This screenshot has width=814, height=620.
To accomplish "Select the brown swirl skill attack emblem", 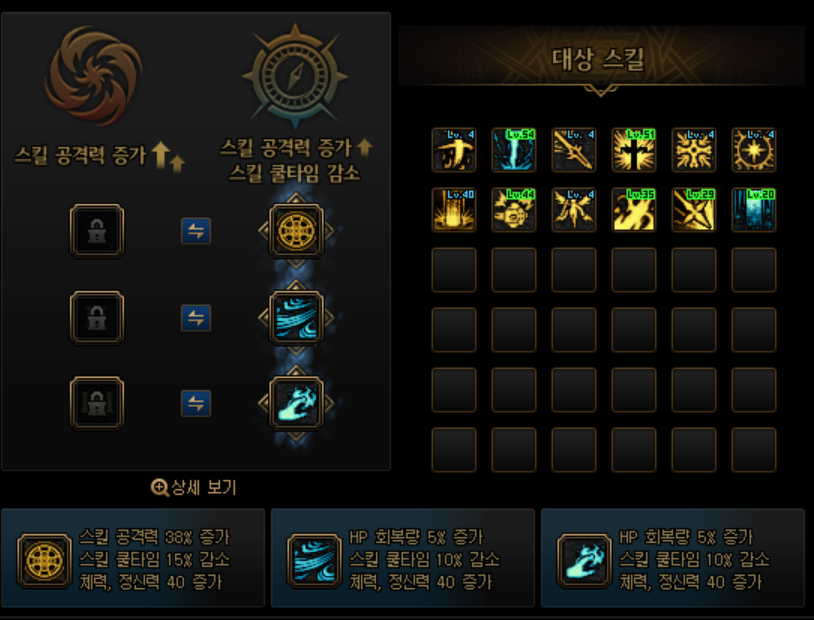I will [93, 75].
